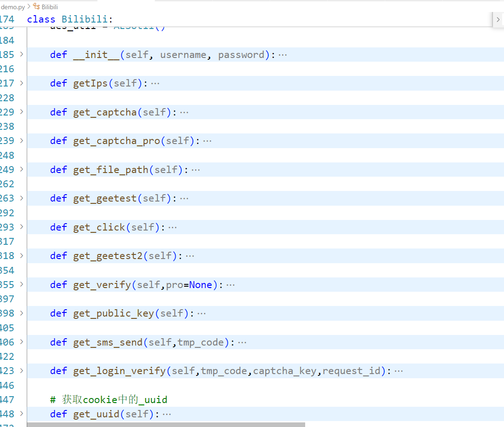Click the password parameter in __init__
Image resolution: width=504 pixels, height=427 pixels.
pyautogui.click(x=241, y=55)
